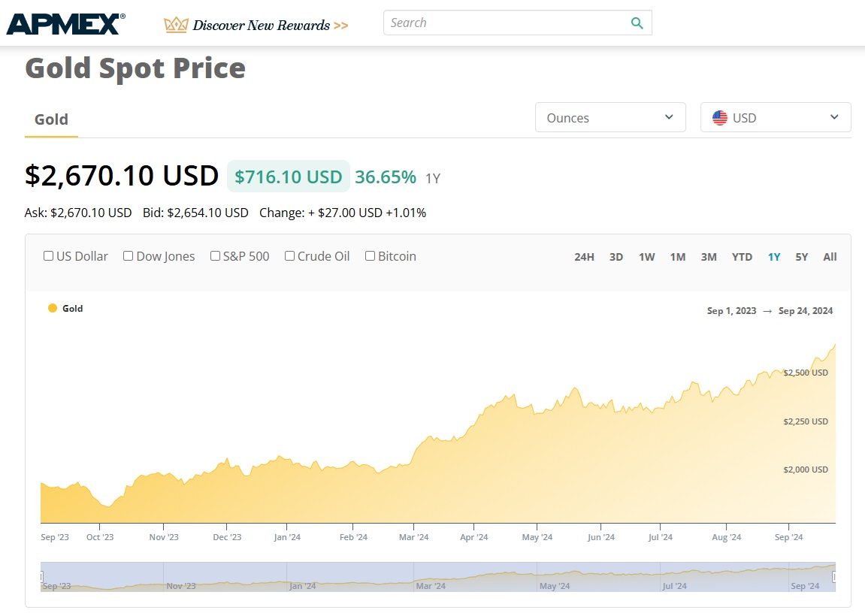Viewport: 865px width, 616px height.
Task: Expand the USD currency dropdown
Action: point(776,118)
